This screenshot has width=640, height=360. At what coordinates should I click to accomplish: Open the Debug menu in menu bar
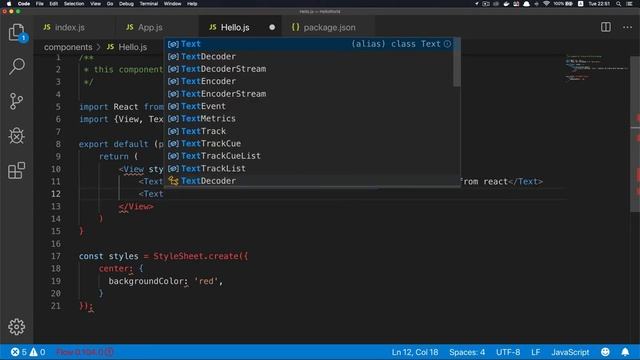pos(126,4)
